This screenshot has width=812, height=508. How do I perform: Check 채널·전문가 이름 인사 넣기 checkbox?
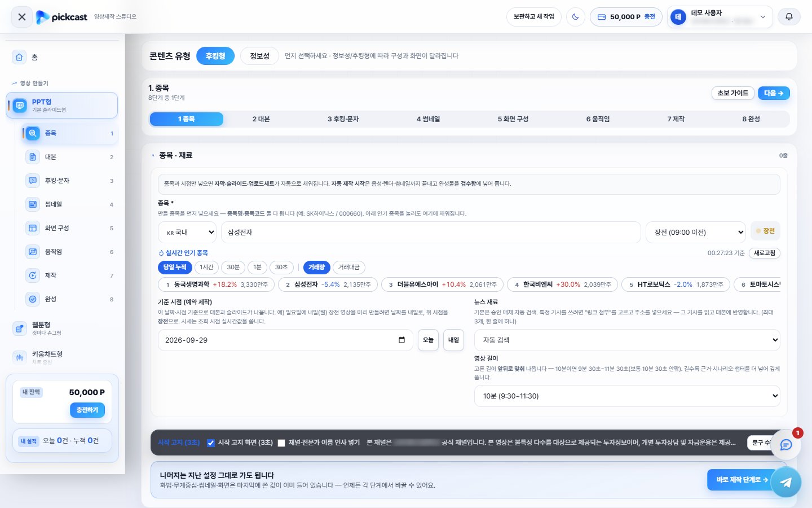click(x=281, y=443)
